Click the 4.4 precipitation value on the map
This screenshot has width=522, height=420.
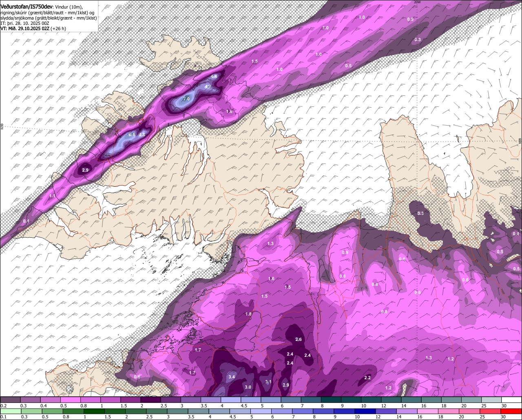click(214, 77)
